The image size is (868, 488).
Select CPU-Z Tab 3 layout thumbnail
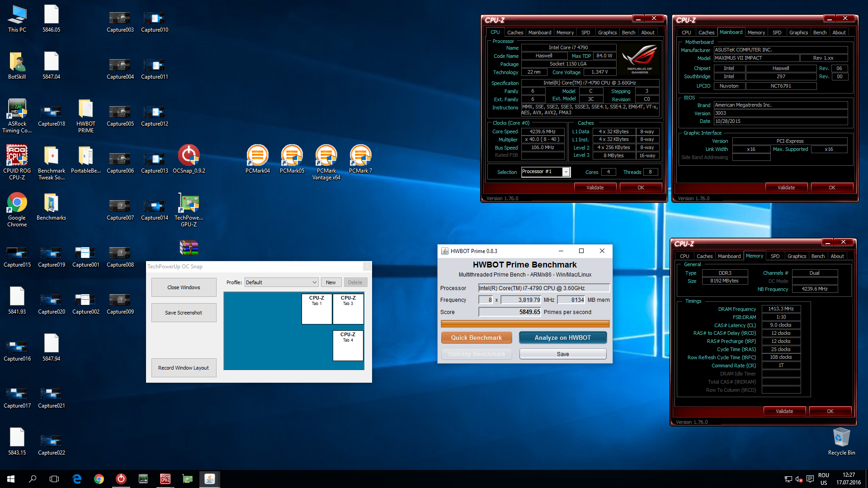(x=348, y=309)
